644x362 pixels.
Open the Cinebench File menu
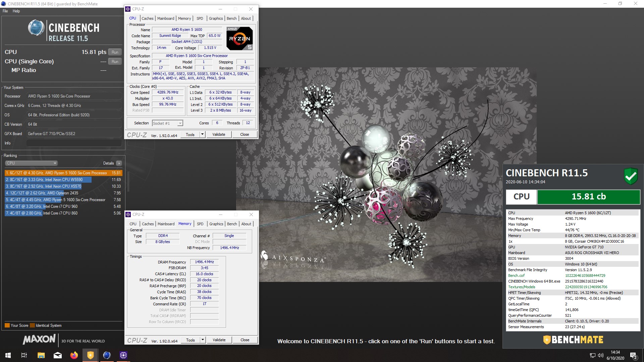click(5, 11)
